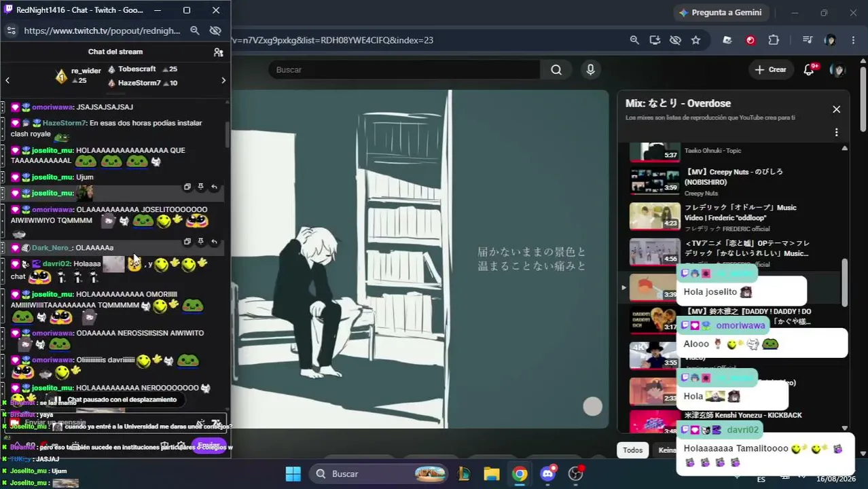Toggle tracking protection eye icon in Twitch popout
The image size is (868, 489).
[x=216, y=31]
